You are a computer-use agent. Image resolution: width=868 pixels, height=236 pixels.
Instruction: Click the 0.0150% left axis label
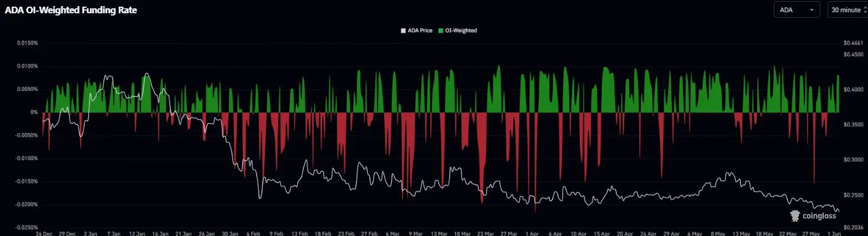pyautogui.click(x=27, y=43)
